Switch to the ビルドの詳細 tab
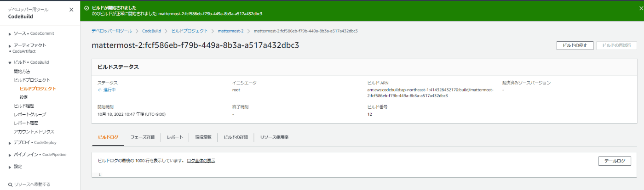This screenshot has width=644, height=190. pyautogui.click(x=236, y=137)
